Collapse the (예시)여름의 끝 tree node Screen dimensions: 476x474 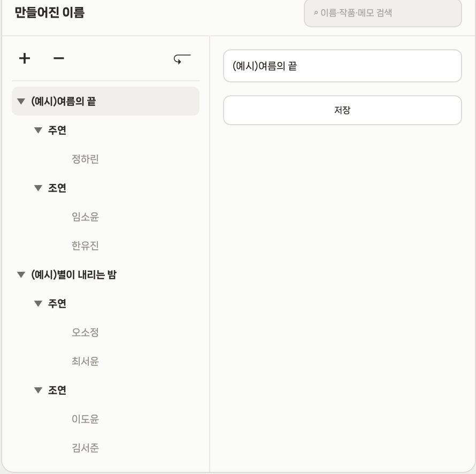[x=21, y=101]
